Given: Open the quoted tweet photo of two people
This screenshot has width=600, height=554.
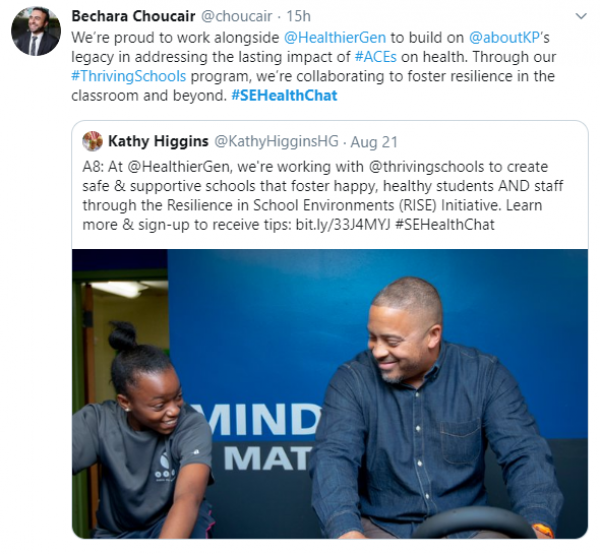Looking at the screenshot, I should [330, 394].
